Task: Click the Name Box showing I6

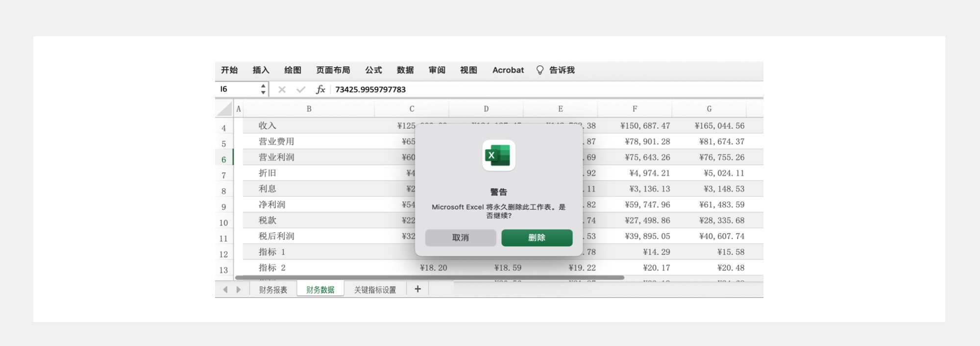Action: (x=238, y=89)
